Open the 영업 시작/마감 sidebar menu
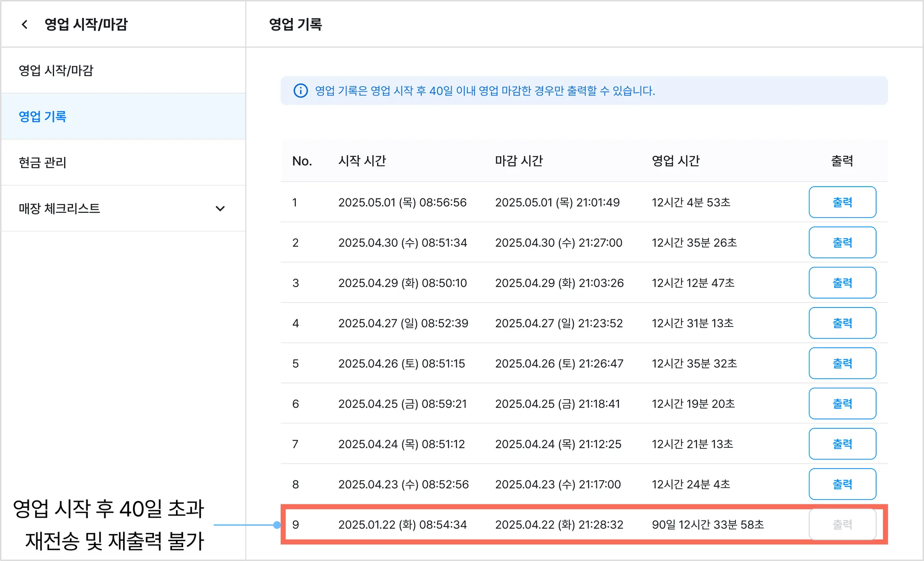 coord(56,70)
